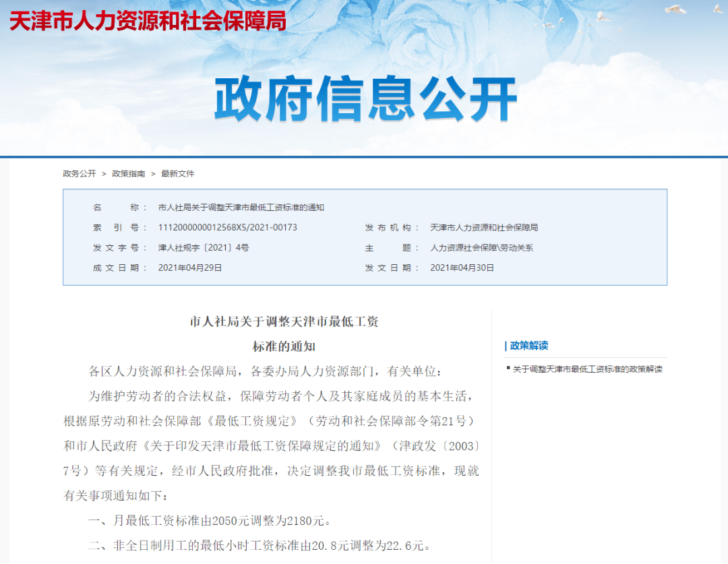The image size is (728, 564).
Task: Click the paragraph about 月最低工资标准 2180元
Action: 210,521
